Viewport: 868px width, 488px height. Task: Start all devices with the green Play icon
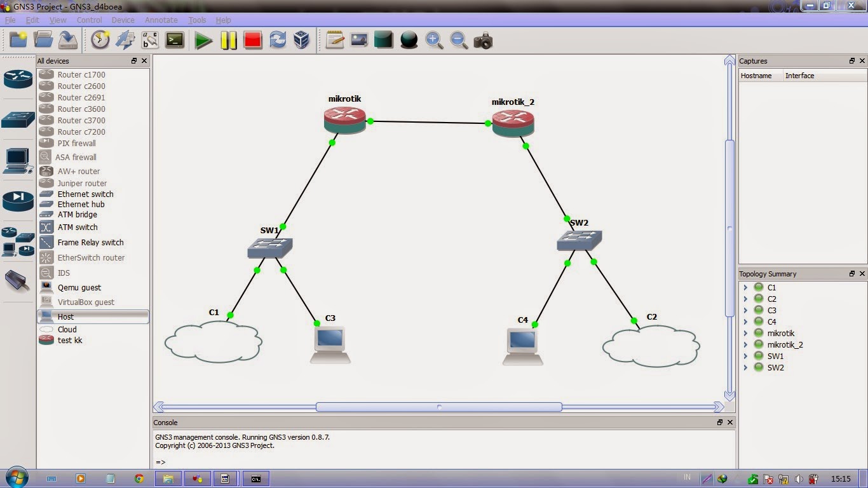click(x=203, y=40)
